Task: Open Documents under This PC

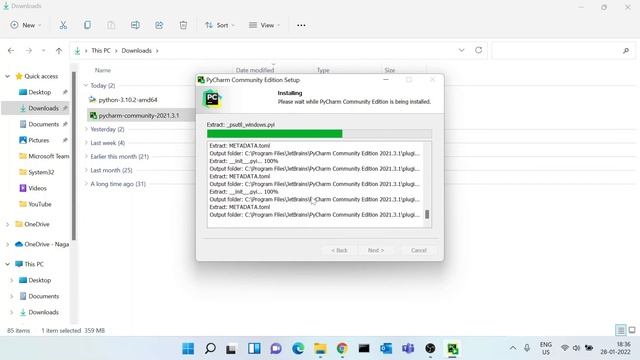Action: pos(43,296)
